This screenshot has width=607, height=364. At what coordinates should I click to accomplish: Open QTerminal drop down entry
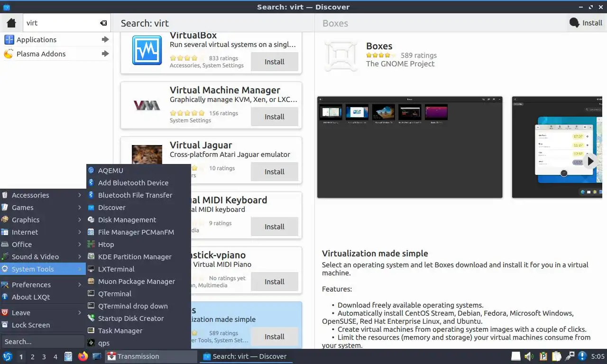point(138,306)
